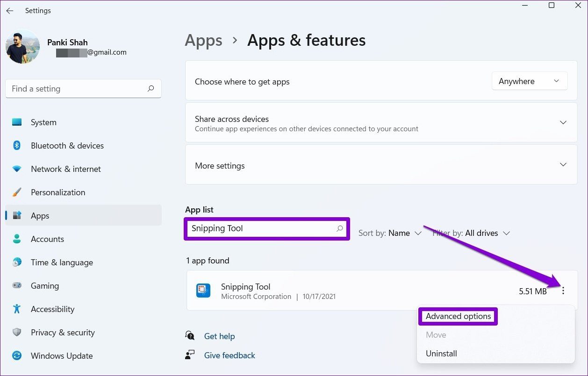Click the Bluetooth & devices icon
The width and height of the screenshot is (588, 376).
coord(17,146)
